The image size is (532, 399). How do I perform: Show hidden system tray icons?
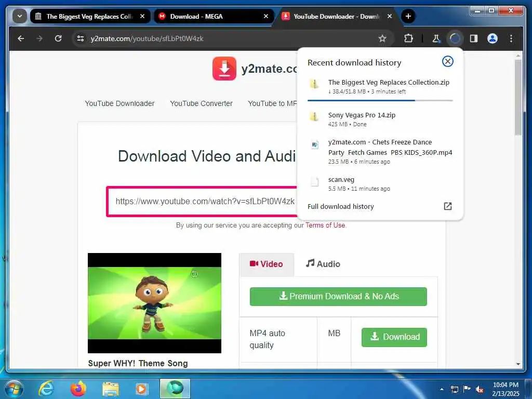(x=442, y=389)
